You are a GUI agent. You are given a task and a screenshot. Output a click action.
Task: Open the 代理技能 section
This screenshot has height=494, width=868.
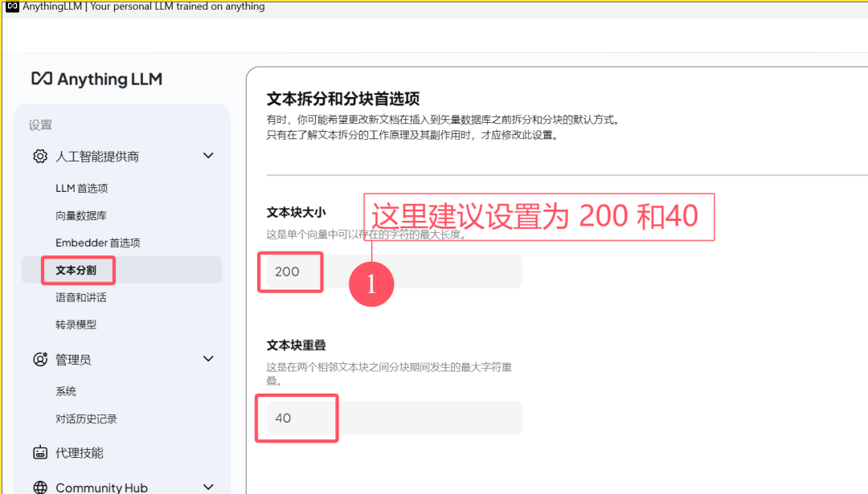79,453
